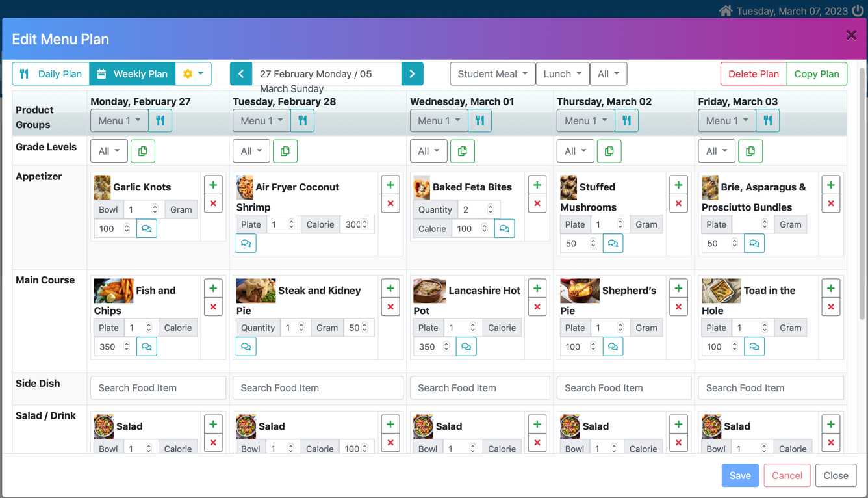
Task: Select the Weekly Plan view
Action: [133, 74]
